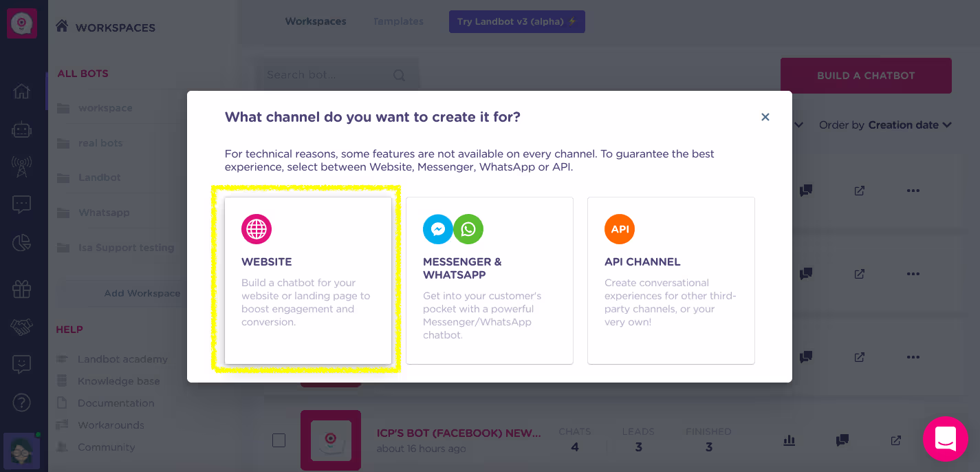Image resolution: width=980 pixels, height=472 pixels.
Task: Open the broadcast antenna icon in sidebar
Action: point(22,166)
